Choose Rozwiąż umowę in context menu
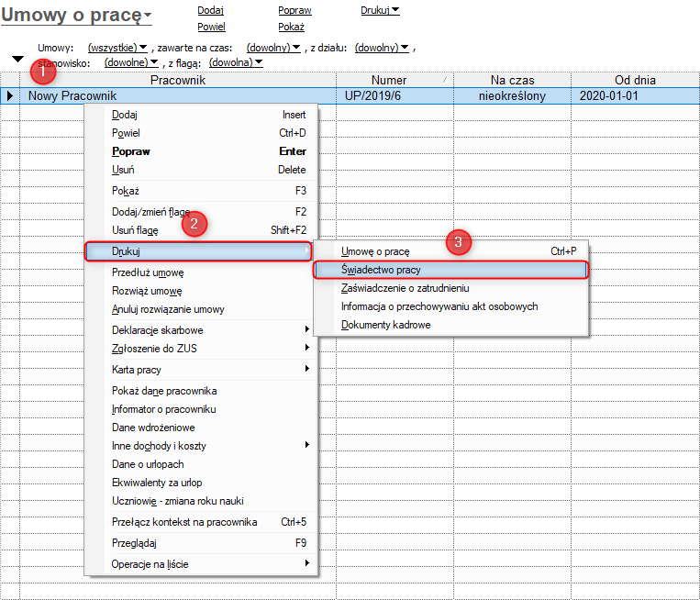 click(146, 291)
